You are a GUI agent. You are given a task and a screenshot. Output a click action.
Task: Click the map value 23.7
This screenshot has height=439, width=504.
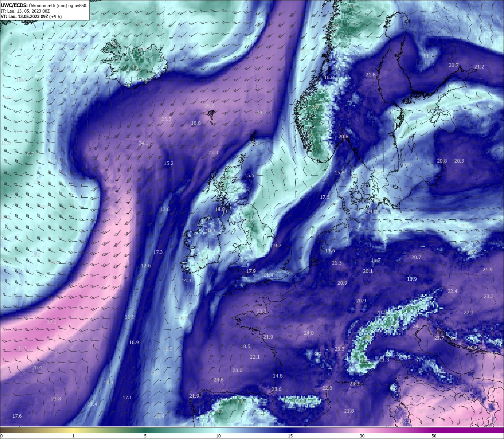tap(439, 338)
